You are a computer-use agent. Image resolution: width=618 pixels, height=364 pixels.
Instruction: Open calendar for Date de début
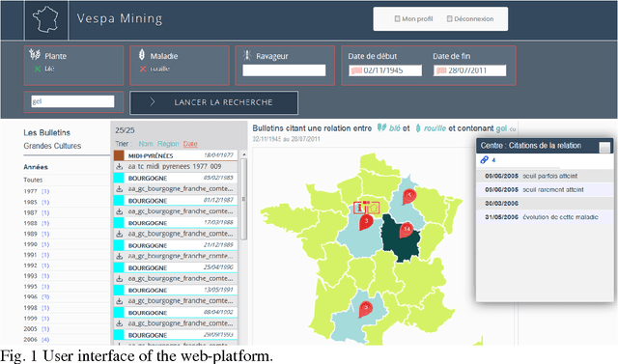point(356,70)
